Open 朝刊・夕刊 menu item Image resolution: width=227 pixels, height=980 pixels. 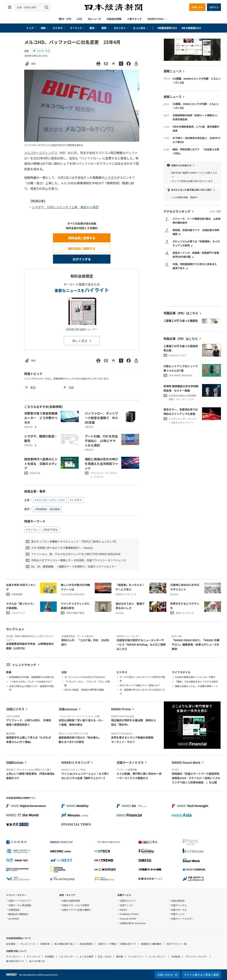click(65, 19)
